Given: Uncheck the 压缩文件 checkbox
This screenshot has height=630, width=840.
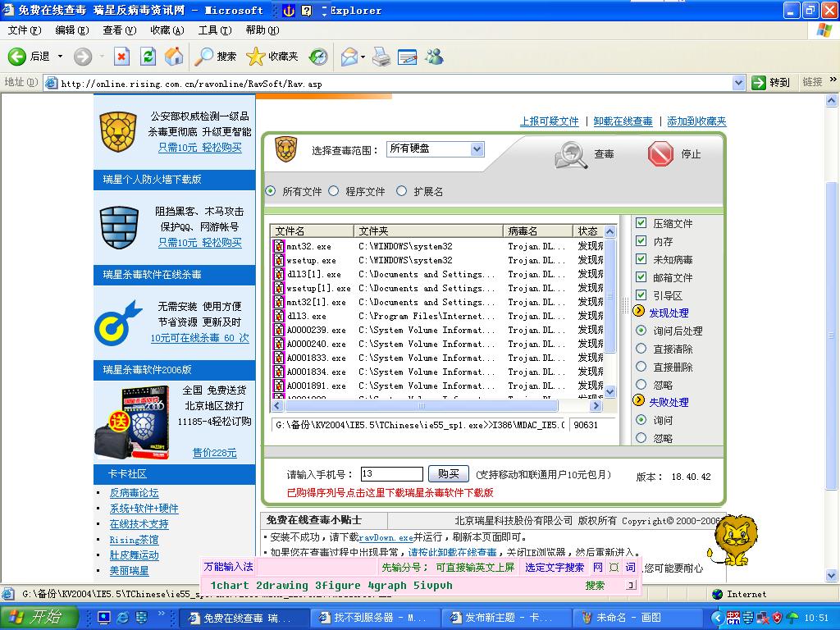Looking at the screenshot, I should click(641, 223).
